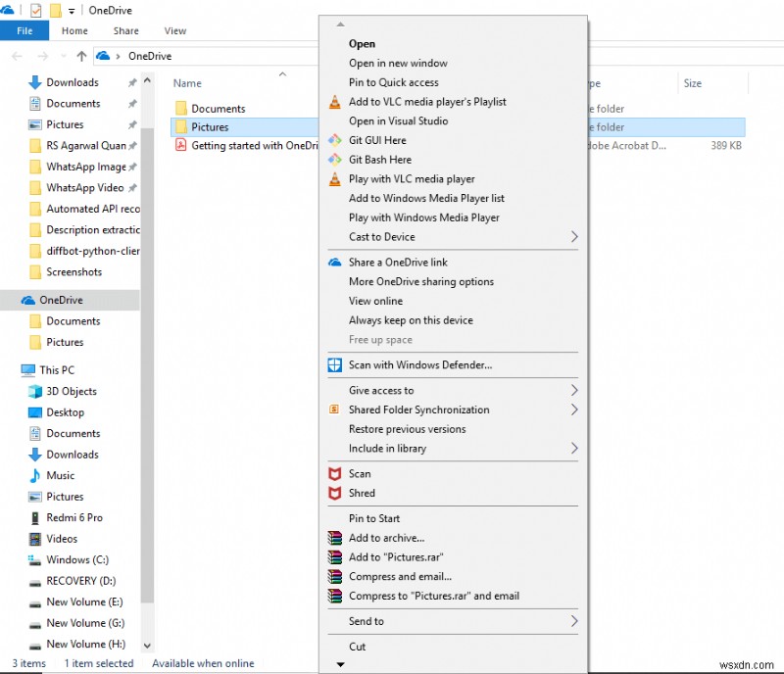This screenshot has height=674, width=784.
Task: Compress Pictures using Add to 'Pictures.rar'
Action: 396,556
